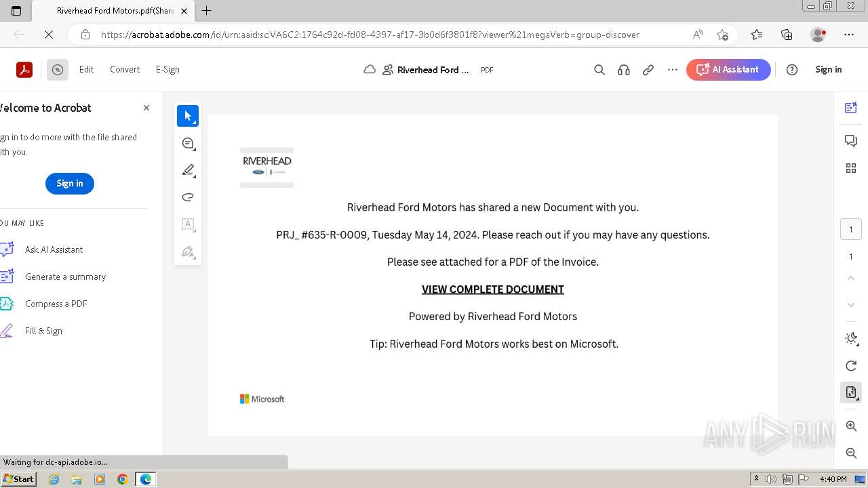Open File Explorer from taskbar
This screenshot has height=488, width=868.
coord(77,479)
